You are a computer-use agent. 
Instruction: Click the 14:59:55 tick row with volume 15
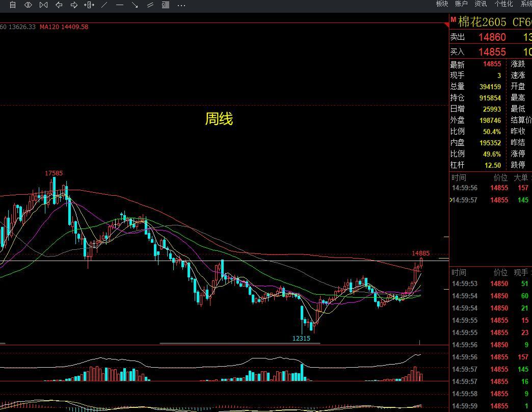[491, 320]
